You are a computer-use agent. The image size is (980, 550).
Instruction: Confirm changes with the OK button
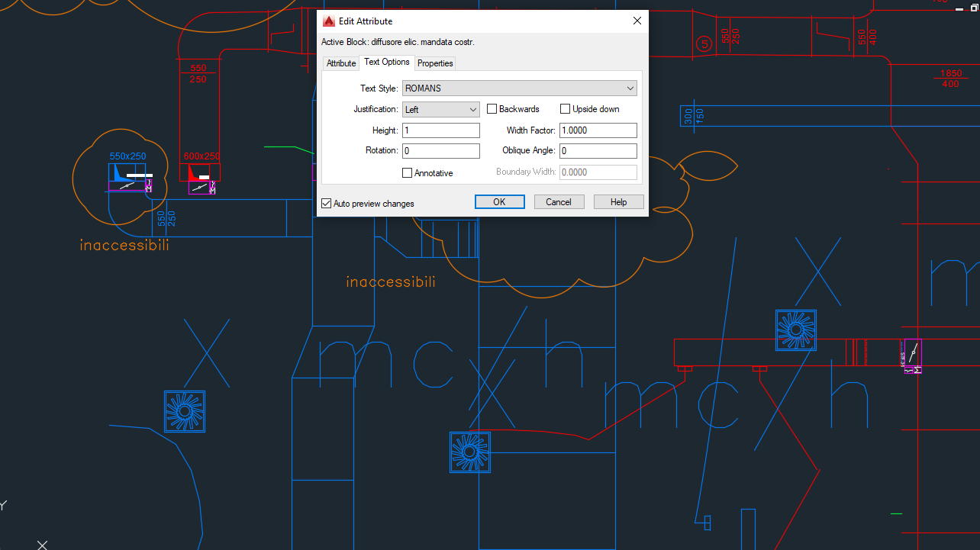pos(499,201)
